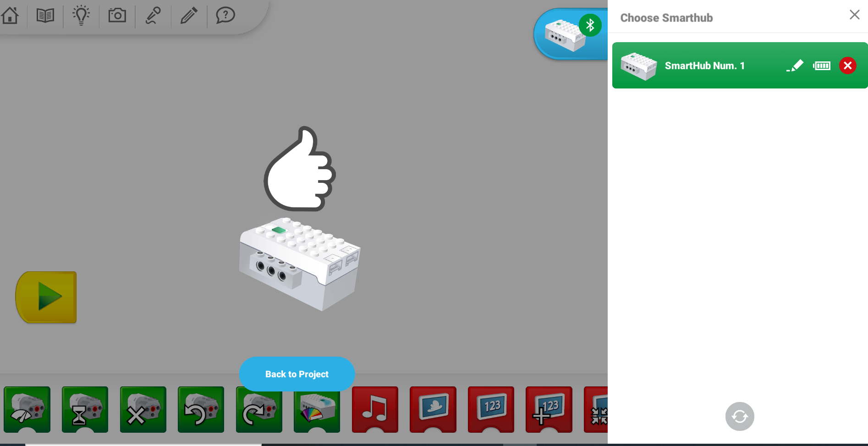Open the help question mark

point(225,16)
